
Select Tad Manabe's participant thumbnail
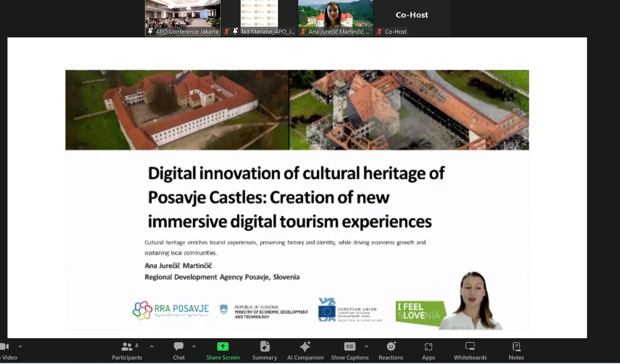tap(259, 18)
